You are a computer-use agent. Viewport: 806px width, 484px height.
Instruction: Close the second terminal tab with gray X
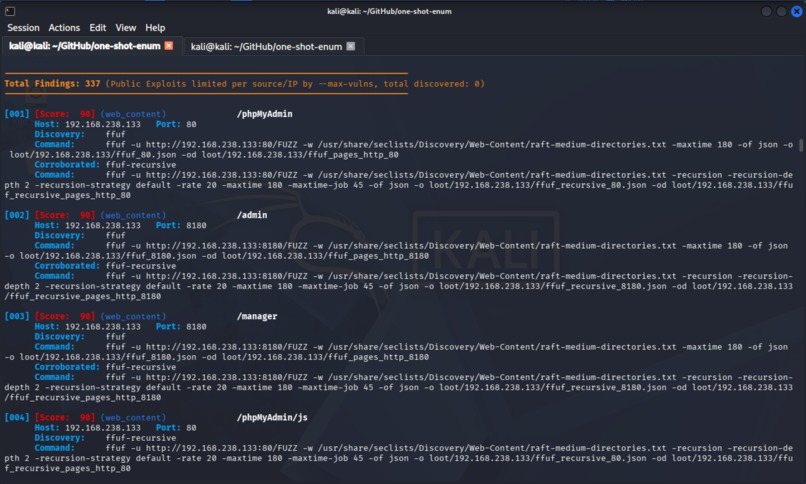coord(351,46)
